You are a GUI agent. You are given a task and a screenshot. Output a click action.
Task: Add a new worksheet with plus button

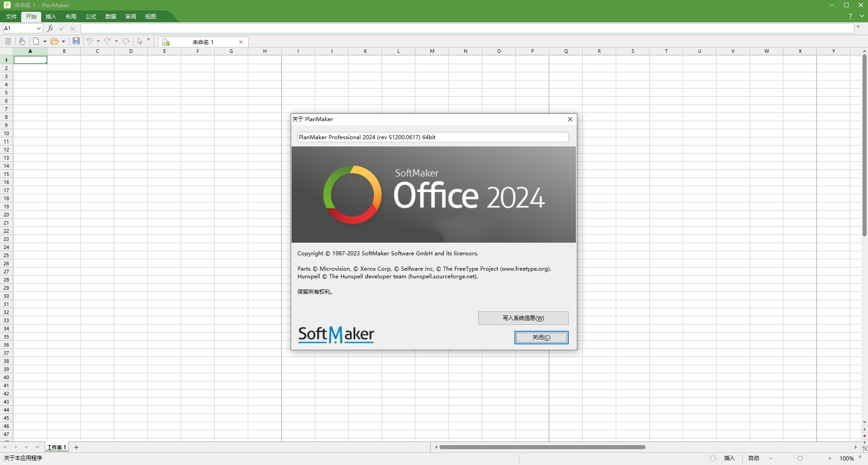tap(76, 447)
